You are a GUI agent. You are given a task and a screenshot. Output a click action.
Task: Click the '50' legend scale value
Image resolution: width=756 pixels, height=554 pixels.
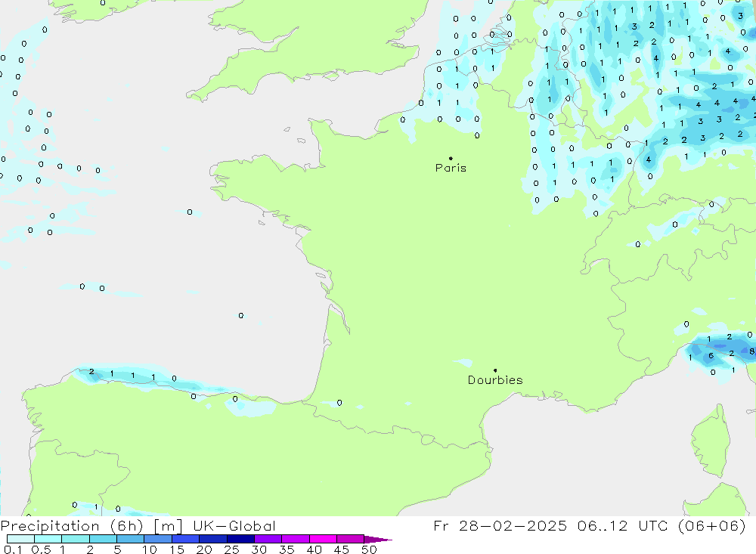point(369,549)
